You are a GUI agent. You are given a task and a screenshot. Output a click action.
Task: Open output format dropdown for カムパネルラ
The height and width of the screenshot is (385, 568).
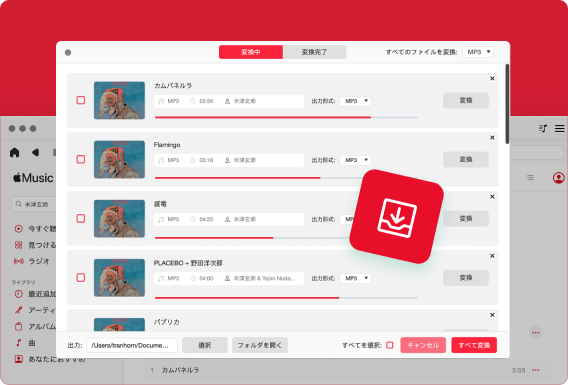click(x=355, y=101)
